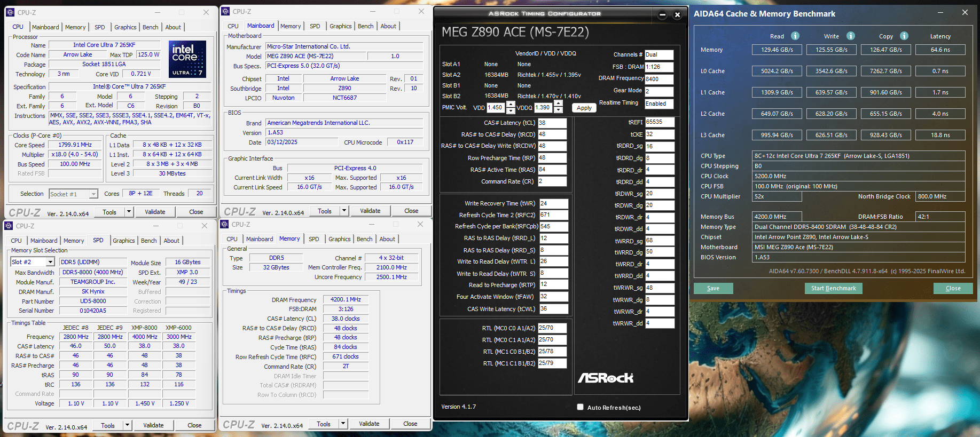The width and height of the screenshot is (980, 437).
Task: Click the Read info icon in AIDA64
Action: tap(795, 36)
